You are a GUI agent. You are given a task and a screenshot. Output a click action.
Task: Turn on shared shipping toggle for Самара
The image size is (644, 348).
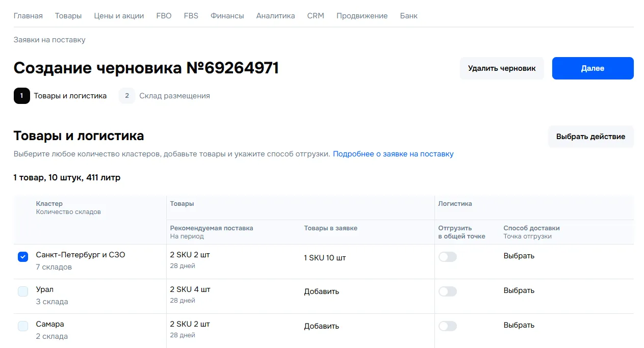pyautogui.click(x=448, y=326)
